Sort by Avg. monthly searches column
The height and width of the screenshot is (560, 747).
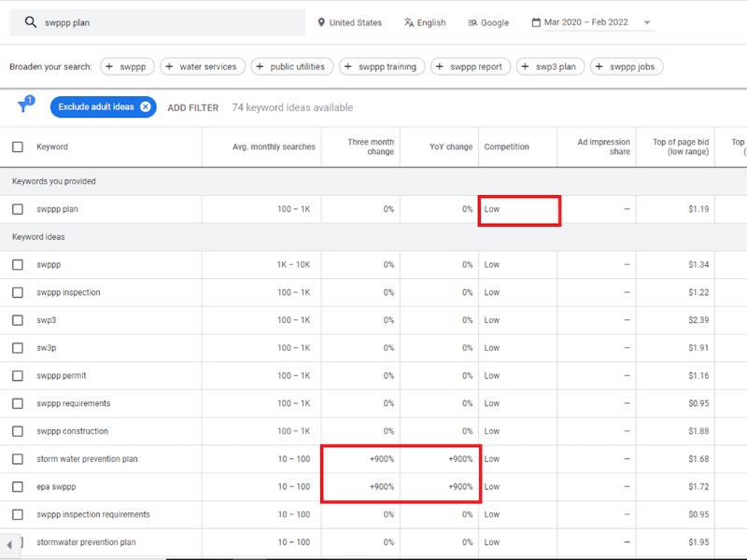(x=274, y=147)
